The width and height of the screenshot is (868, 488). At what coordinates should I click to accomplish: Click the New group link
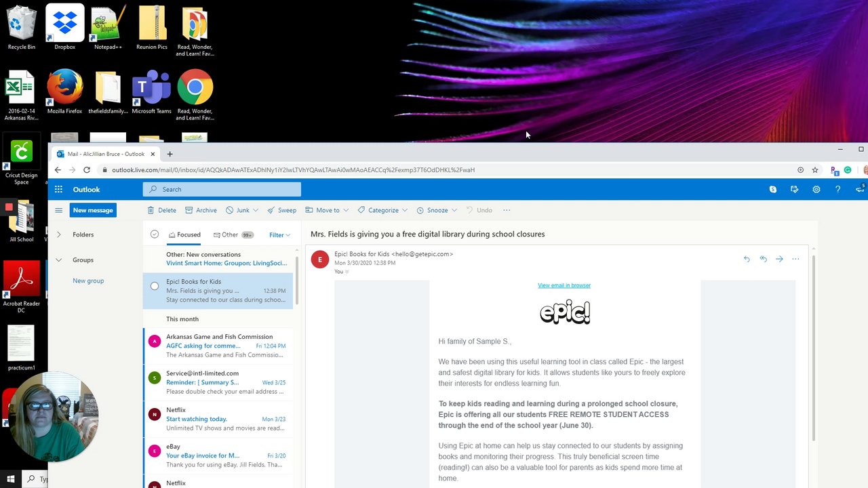tap(88, 281)
